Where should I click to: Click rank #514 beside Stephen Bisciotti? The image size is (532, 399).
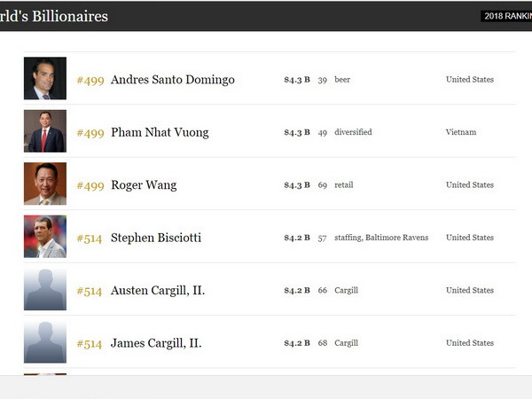pyautogui.click(x=90, y=238)
